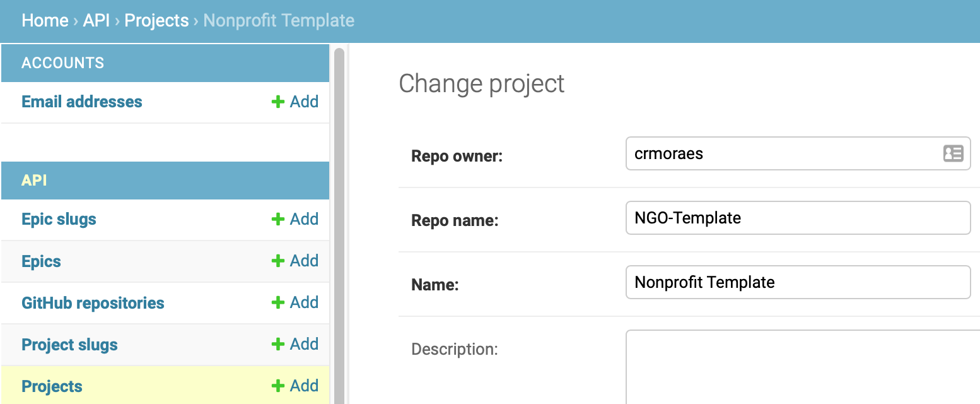The image size is (980, 404).
Task: Click the plus icon for GitHub repositories
Action: [x=278, y=302]
